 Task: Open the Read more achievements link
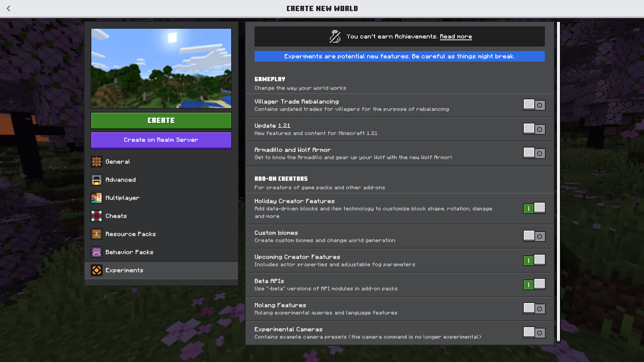coord(456,37)
